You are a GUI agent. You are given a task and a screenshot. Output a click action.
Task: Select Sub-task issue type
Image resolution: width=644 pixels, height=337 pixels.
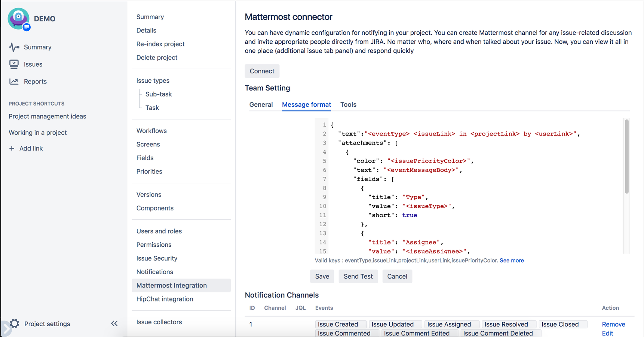click(x=159, y=94)
